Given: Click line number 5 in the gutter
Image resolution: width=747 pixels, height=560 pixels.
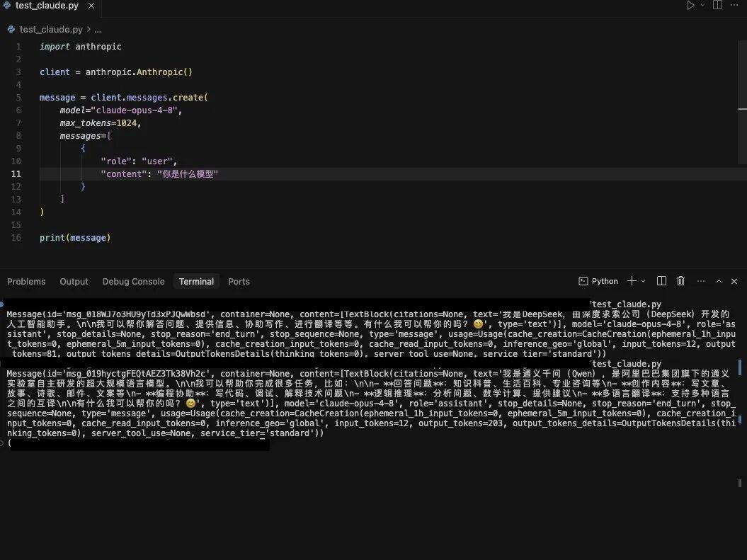Looking at the screenshot, I should pos(18,97).
